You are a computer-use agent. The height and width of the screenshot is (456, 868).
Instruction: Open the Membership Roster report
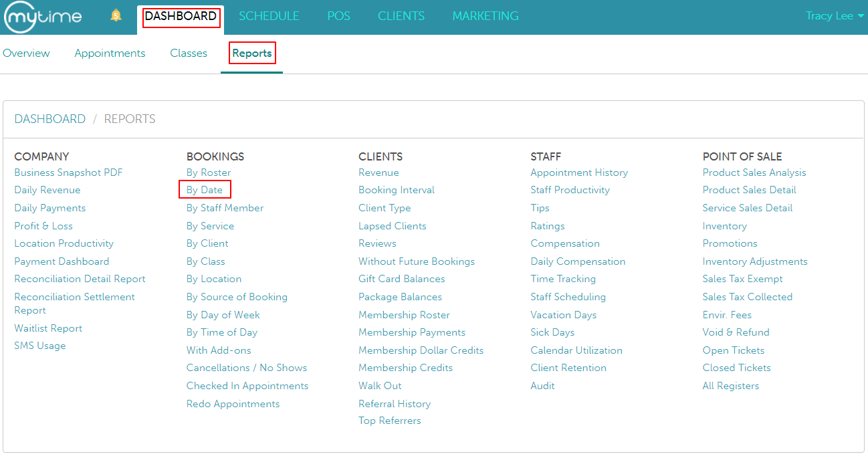click(404, 315)
